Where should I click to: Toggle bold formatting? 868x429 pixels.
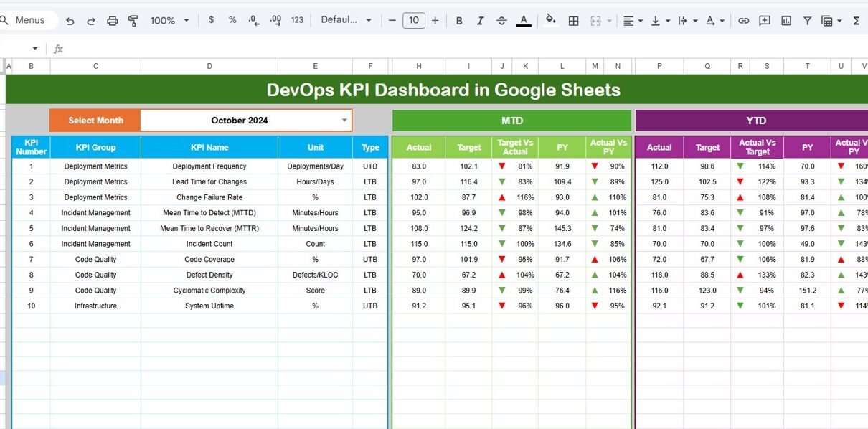click(x=460, y=21)
